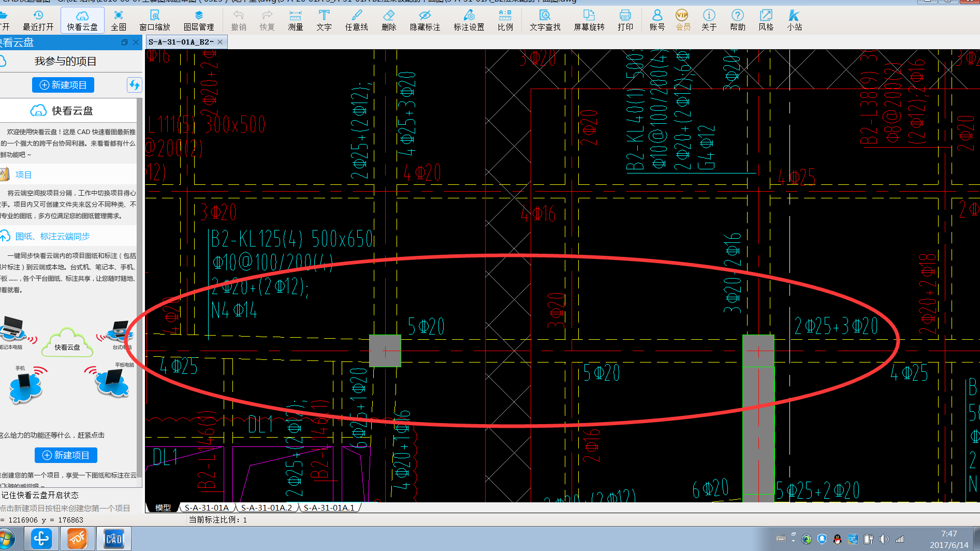Click the upper 新建项目 button
The width and height of the screenshot is (980, 551).
[63, 85]
